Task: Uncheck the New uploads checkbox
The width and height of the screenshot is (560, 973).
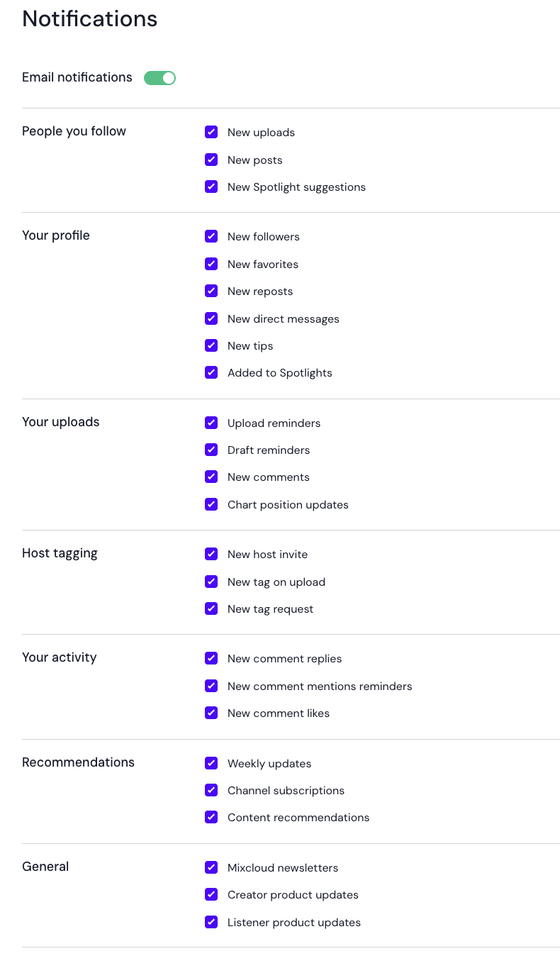Action: 211,132
